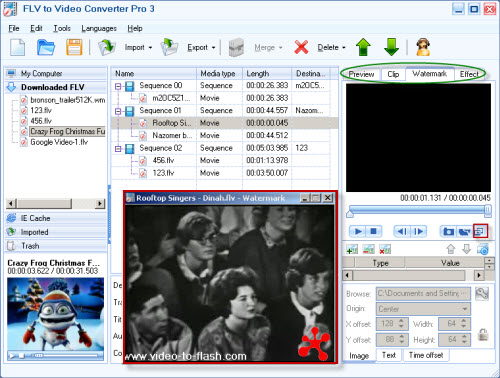
Task: Switch to the Effect tab
Action: coord(469,74)
